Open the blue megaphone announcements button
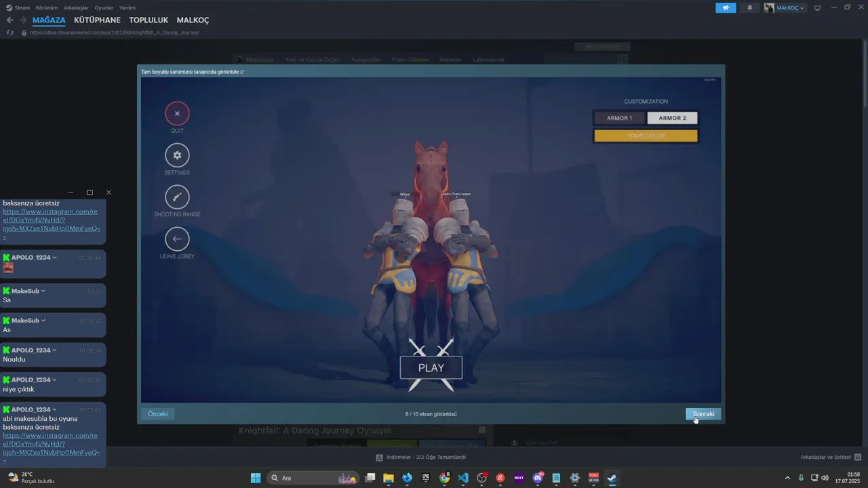Screen dimensions: 868x488 pyautogui.click(x=726, y=7)
